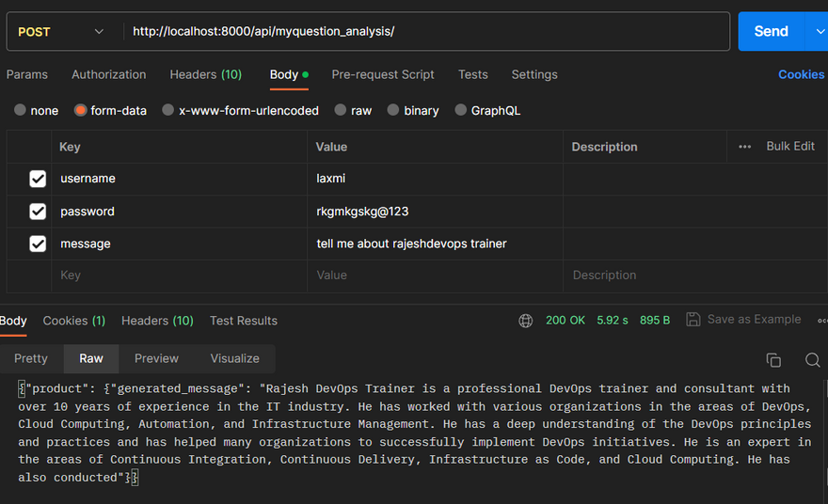828x504 pixels.
Task: Open the three-dot column options menu
Action: pyautogui.click(x=744, y=147)
